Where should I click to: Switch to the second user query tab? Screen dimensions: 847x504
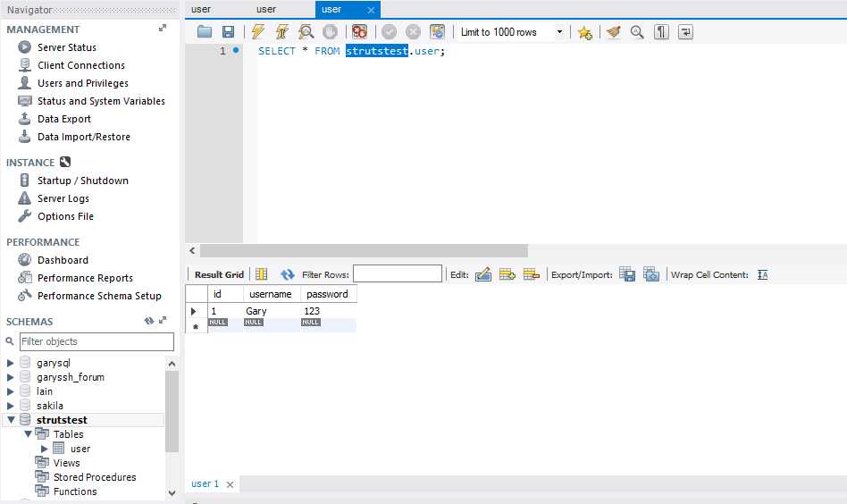point(266,9)
